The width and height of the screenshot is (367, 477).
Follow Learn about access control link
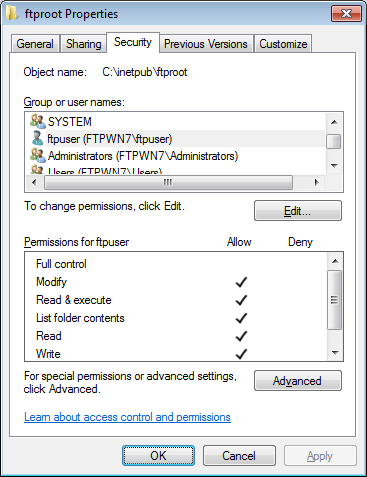click(127, 417)
